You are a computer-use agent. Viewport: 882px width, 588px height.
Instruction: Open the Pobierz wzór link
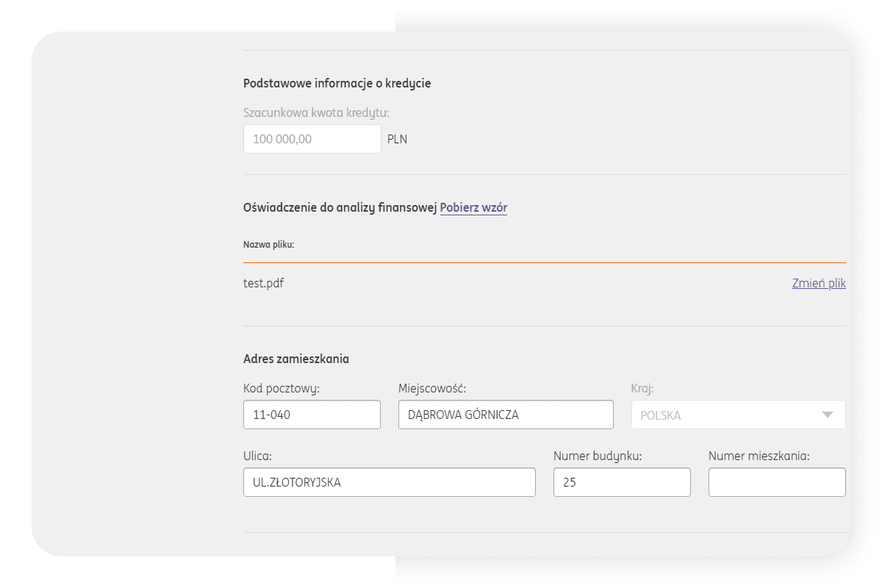[x=473, y=208]
